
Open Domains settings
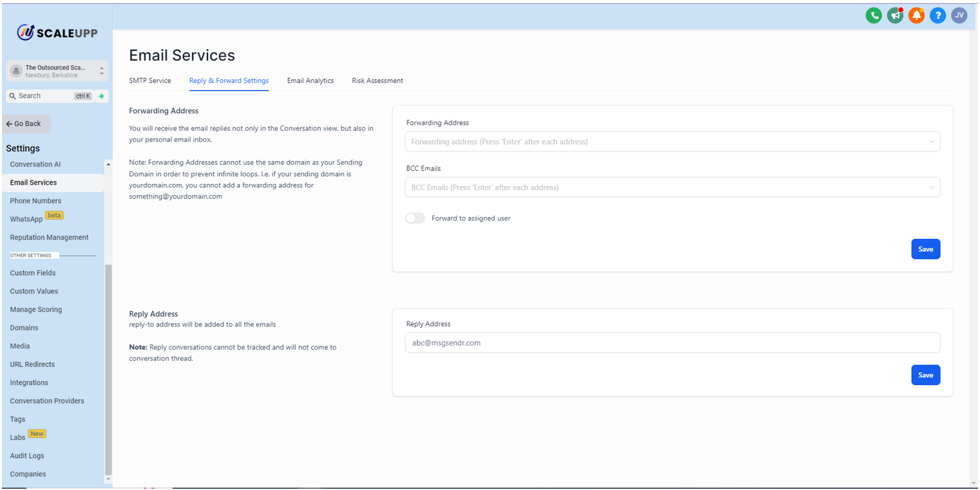coord(24,328)
